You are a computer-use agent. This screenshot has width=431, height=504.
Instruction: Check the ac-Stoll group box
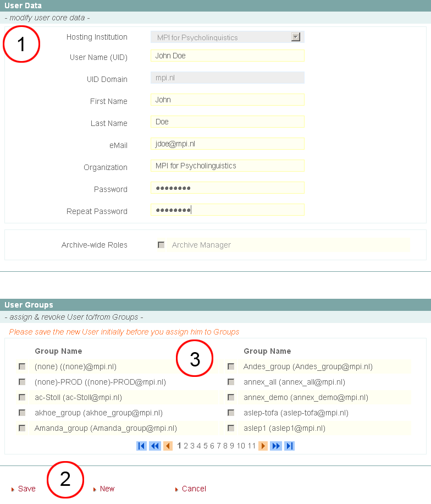coord(22,397)
